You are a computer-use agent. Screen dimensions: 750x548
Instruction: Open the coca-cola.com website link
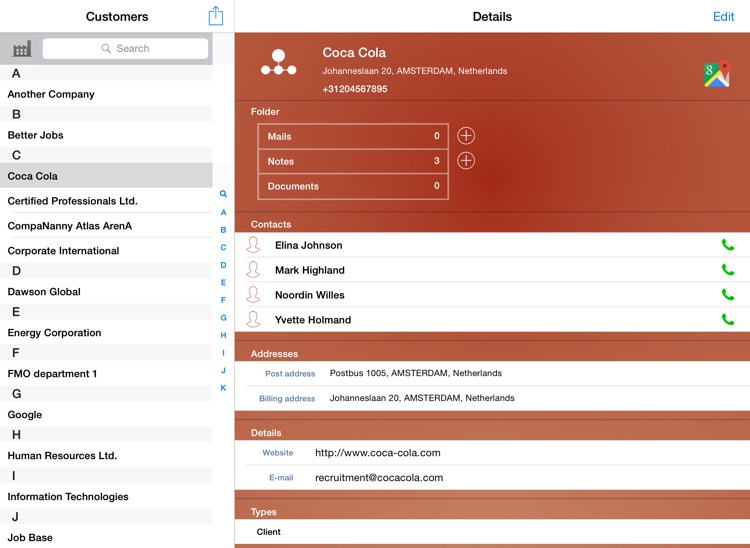click(x=377, y=453)
